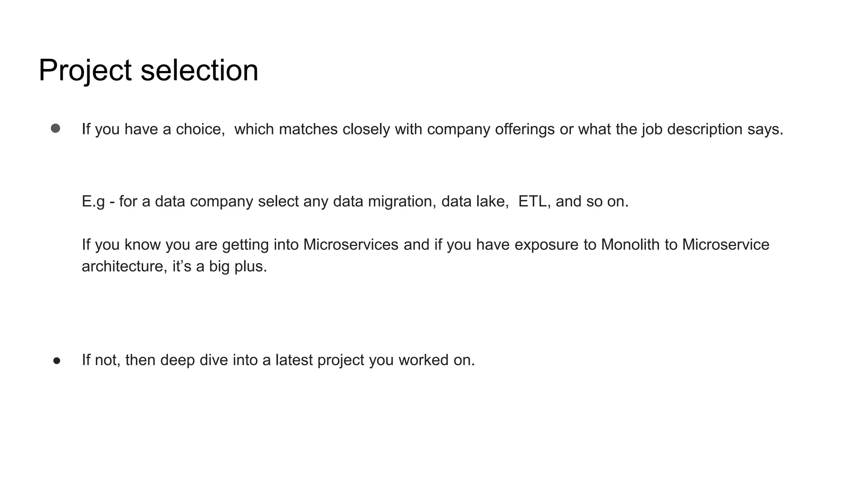
Task: Click the phrase 'and so on.'
Action: point(592,201)
